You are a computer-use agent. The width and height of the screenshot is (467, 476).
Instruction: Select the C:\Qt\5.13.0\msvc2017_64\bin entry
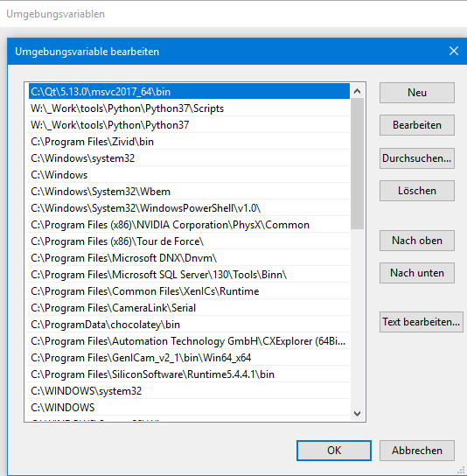[189, 91]
